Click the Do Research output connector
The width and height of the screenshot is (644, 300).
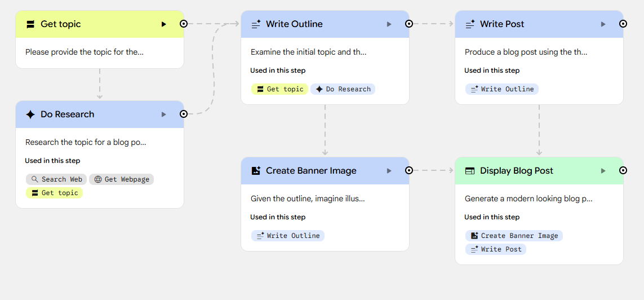[184, 114]
